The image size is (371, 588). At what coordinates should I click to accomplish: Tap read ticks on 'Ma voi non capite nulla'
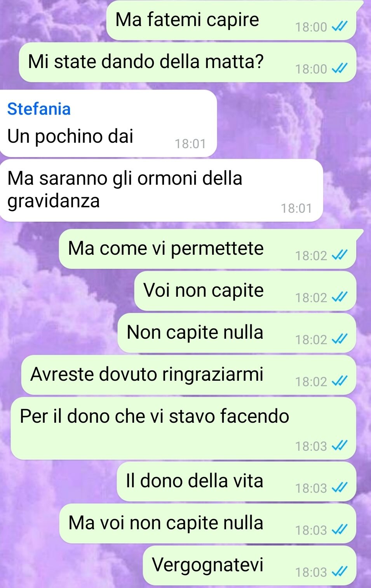click(339, 530)
